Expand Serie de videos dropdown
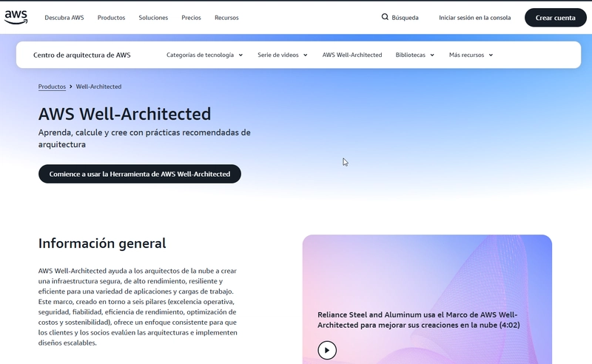The image size is (592, 364). coord(283,55)
